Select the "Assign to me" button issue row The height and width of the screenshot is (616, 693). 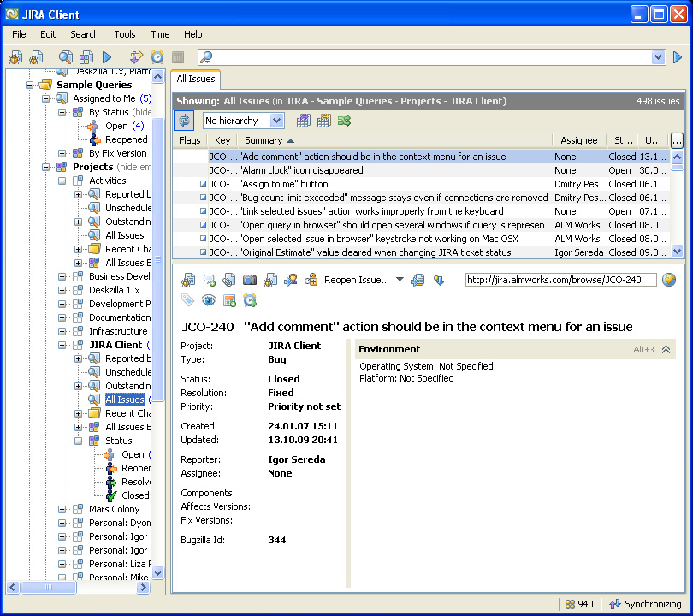pyautogui.click(x=422, y=184)
